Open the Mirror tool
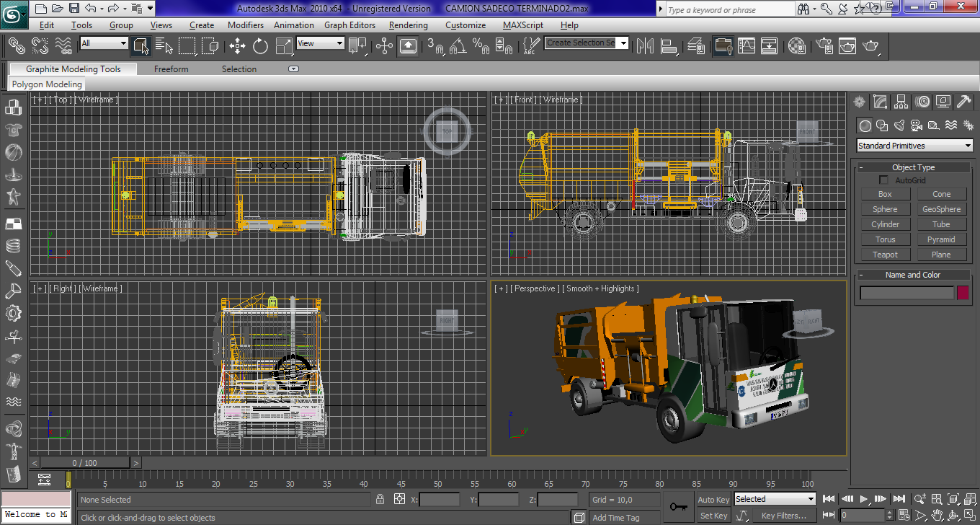 (645, 46)
